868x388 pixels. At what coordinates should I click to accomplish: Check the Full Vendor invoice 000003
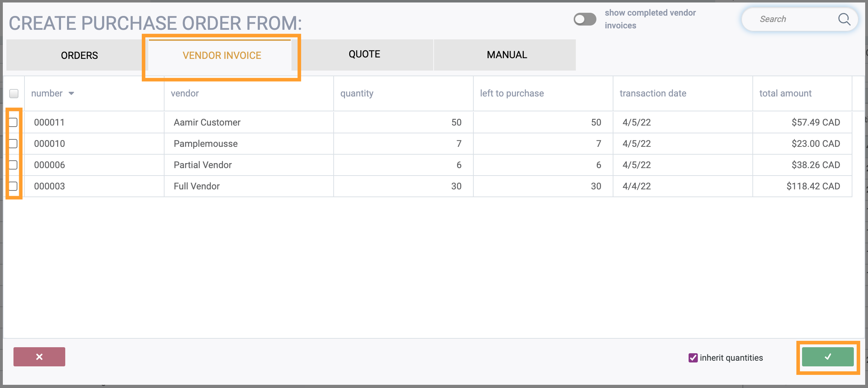13,186
